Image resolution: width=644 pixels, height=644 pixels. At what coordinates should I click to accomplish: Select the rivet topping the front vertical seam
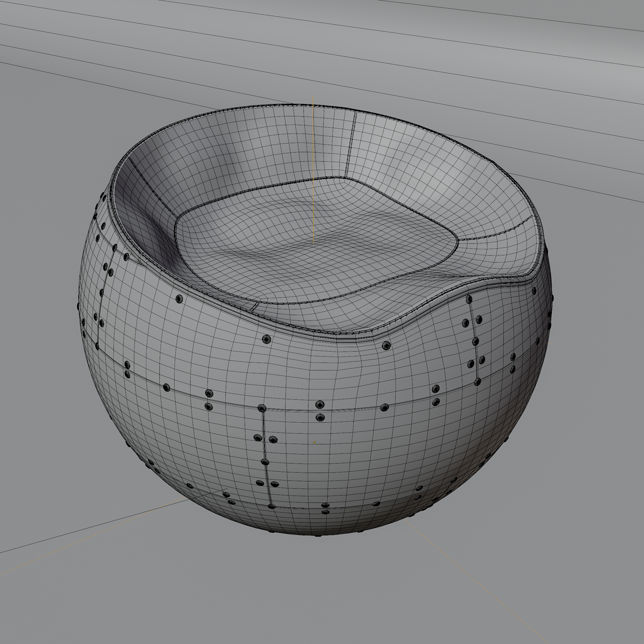coord(262,408)
